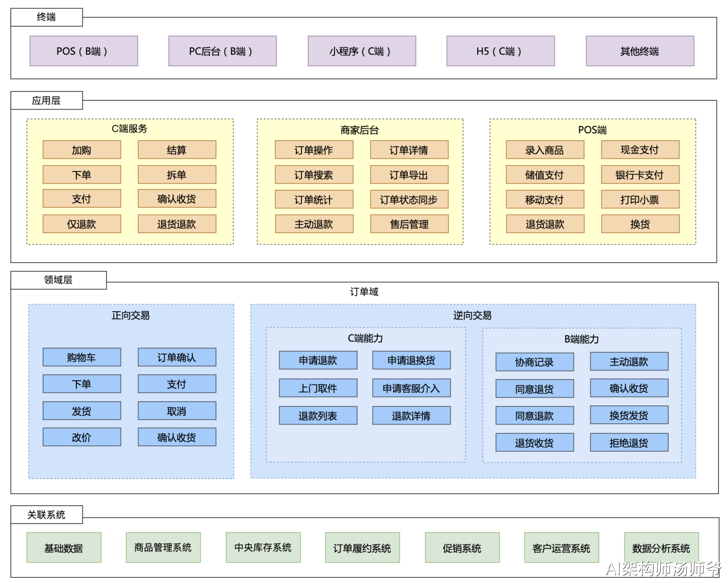Select the 订单履约系统 box
This screenshot has width=728, height=583.
[x=362, y=547]
